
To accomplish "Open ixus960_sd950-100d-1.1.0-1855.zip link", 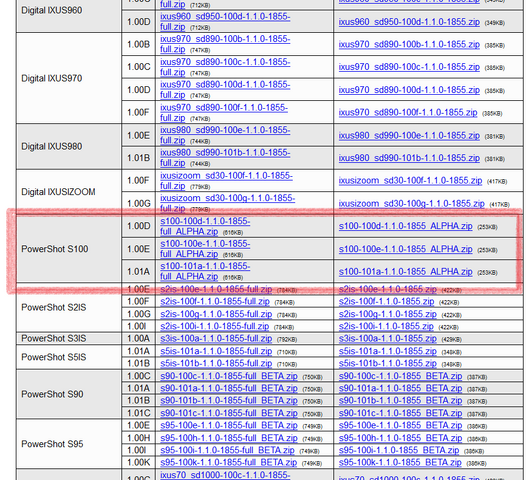I will (409, 22).
